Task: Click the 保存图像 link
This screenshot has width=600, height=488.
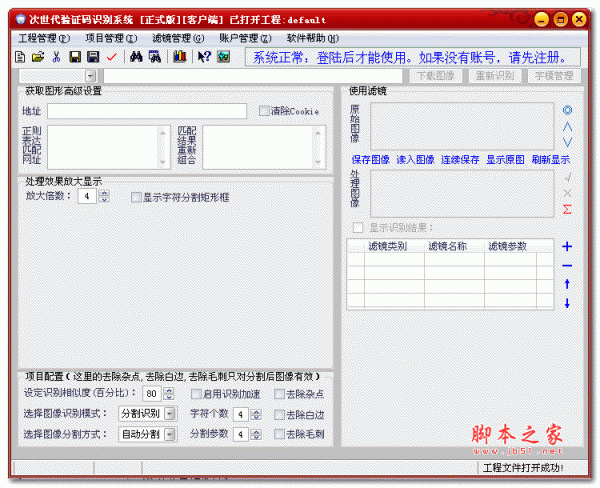Action: pos(370,160)
